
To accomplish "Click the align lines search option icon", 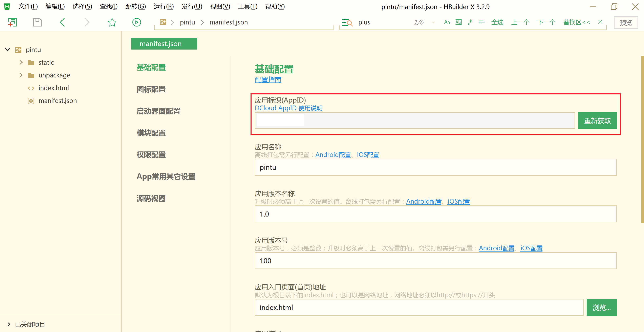I will click(481, 22).
